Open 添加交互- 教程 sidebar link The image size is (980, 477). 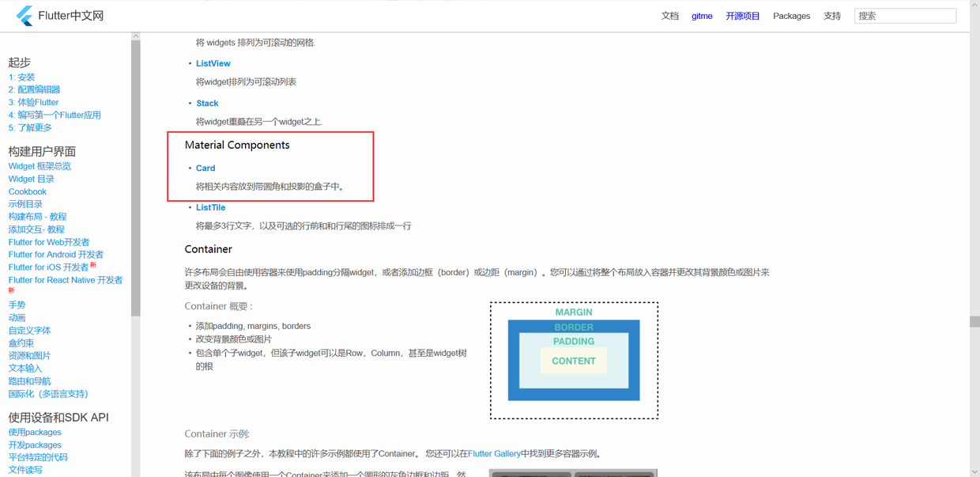(x=36, y=229)
